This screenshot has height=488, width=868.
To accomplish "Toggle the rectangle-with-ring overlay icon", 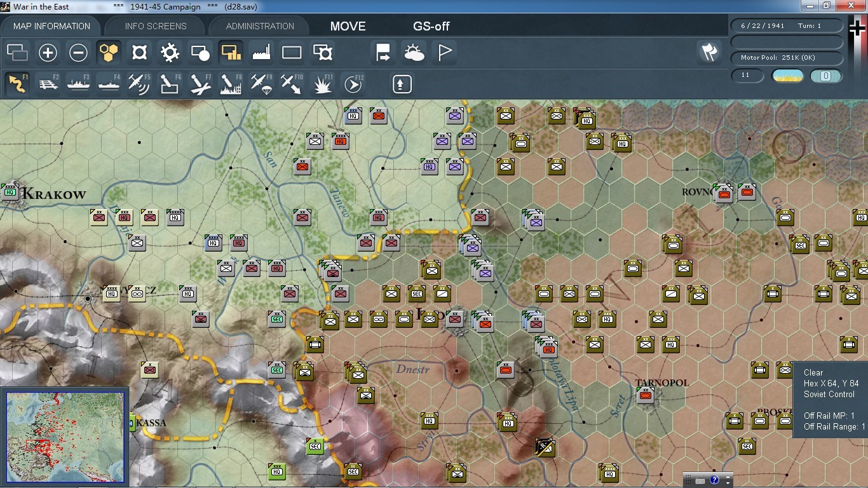I will pyautogui.click(x=323, y=53).
